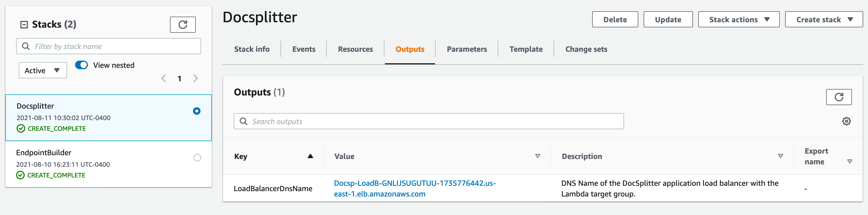Open the Parameters tab
Screen dimensions: 868x215
point(467,49)
